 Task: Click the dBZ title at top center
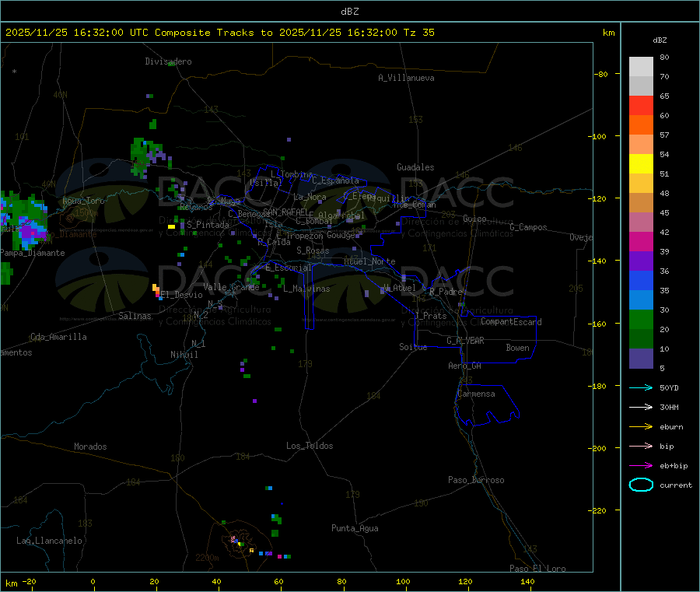pos(349,12)
